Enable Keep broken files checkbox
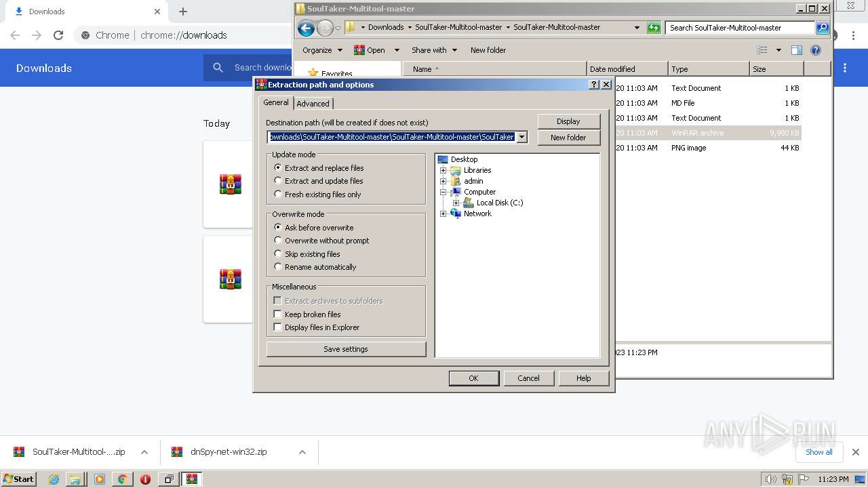Viewport: 868px width, 488px height. [x=277, y=314]
